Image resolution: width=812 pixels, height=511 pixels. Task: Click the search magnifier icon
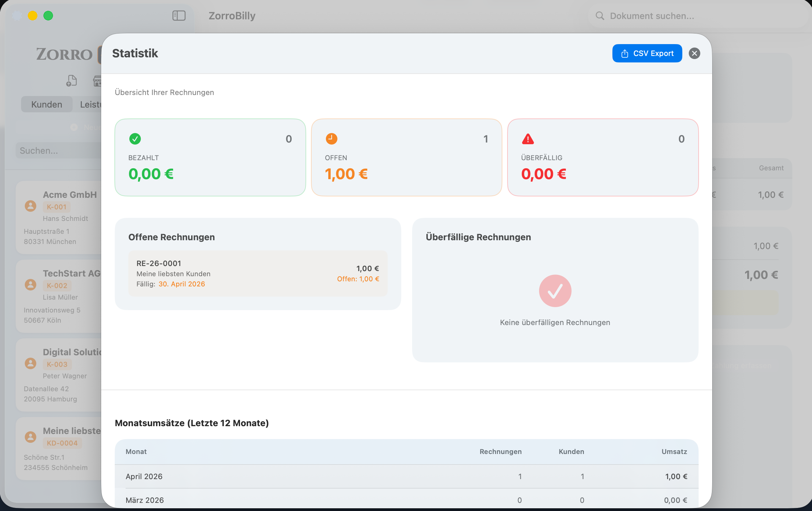(600, 16)
